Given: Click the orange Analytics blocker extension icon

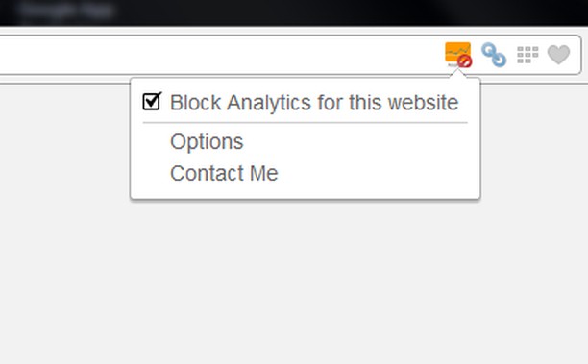Looking at the screenshot, I should [x=458, y=55].
